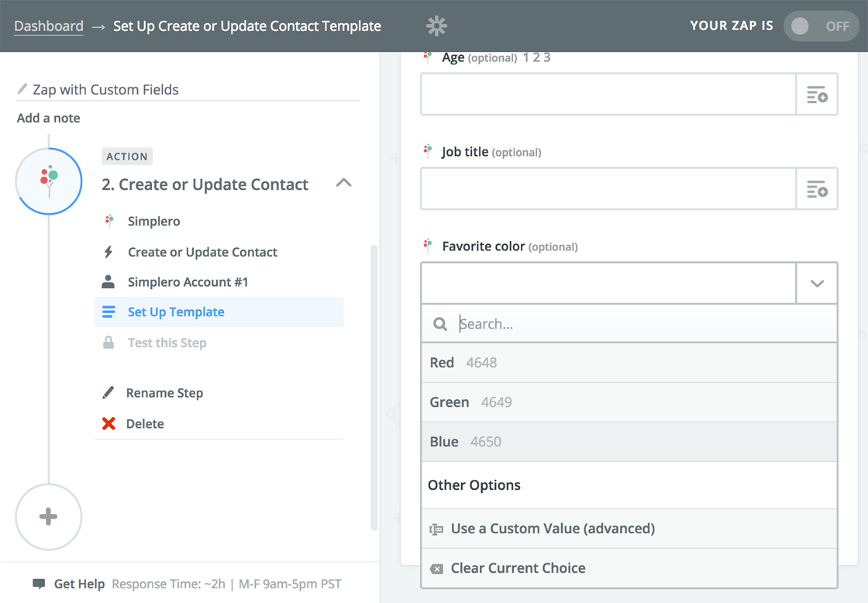Click Add a note

(x=49, y=118)
